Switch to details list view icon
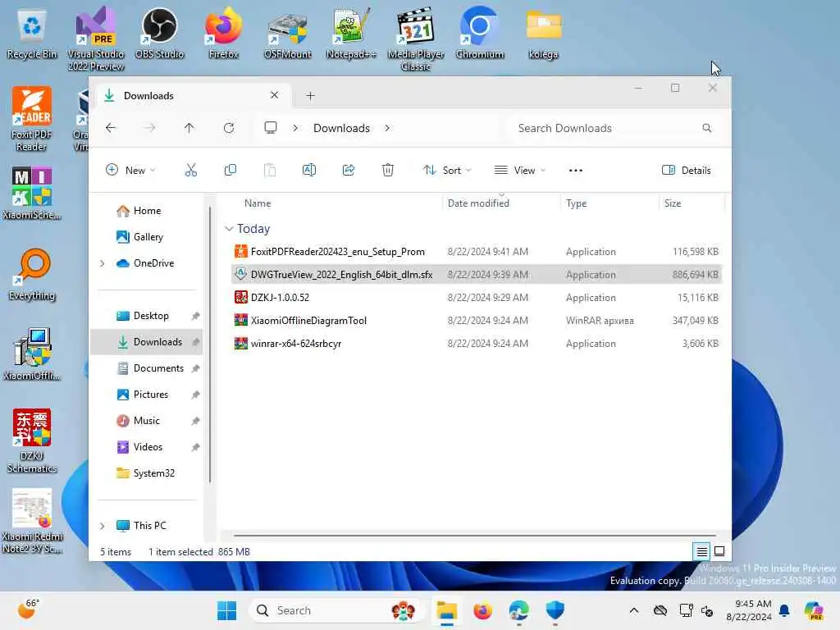This screenshot has width=840, height=630. (x=701, y=551)
